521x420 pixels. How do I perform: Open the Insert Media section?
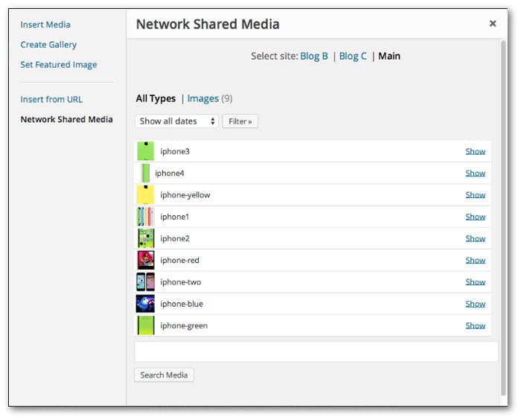pos(45,25)
